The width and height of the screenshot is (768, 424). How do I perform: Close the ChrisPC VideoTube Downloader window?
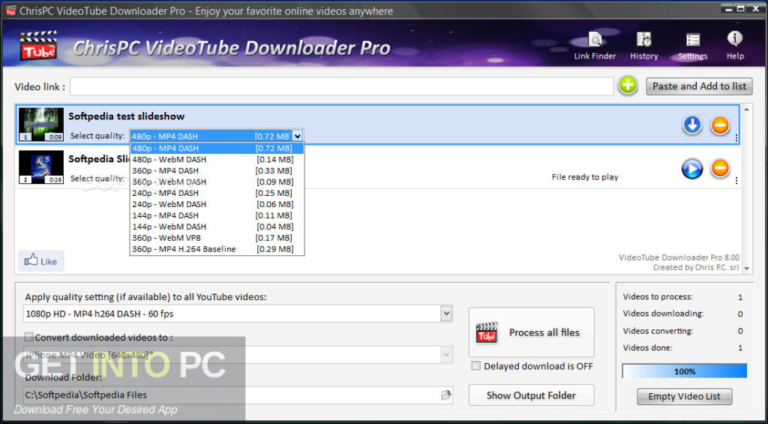(755, 8)
